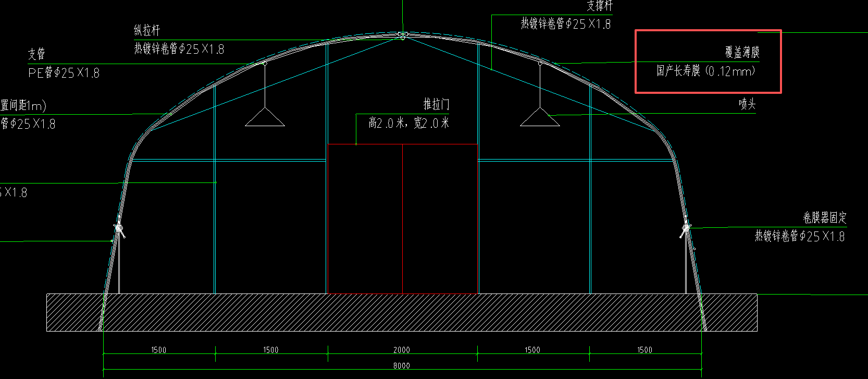The image size is (868, 379).
Task: Select the 纵拉杆 label text
Action: coord(147,30)
